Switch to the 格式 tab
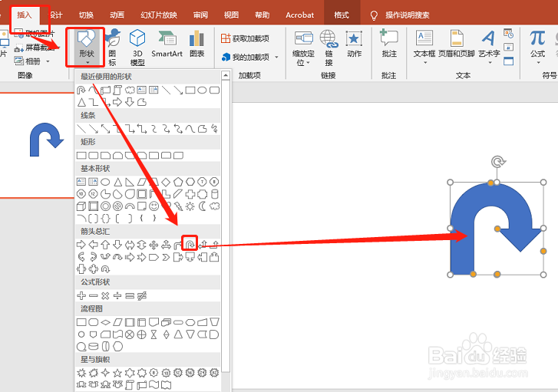Screen dimensions: 558x392 click(342, 15)
